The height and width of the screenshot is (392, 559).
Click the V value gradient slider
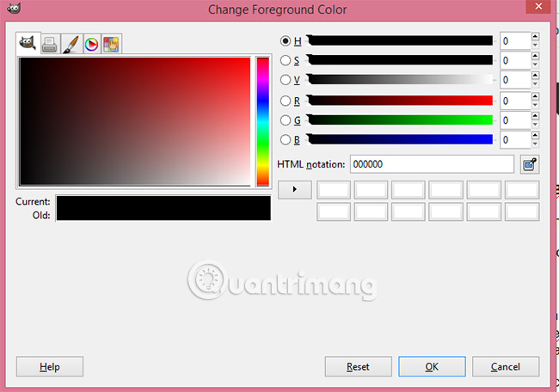pos(400,79)
